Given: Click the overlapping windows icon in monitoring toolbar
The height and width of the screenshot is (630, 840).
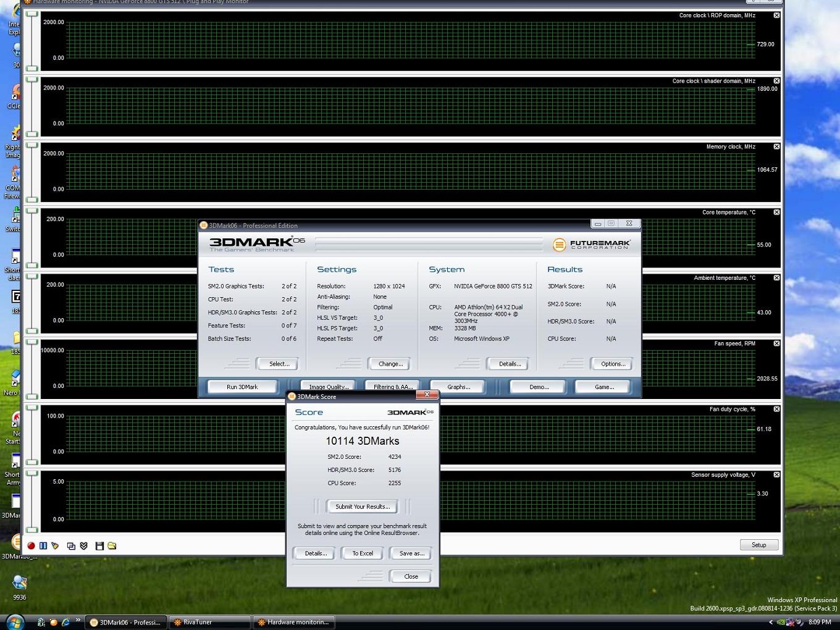Looking at the screenshot, I should point(71,545).
